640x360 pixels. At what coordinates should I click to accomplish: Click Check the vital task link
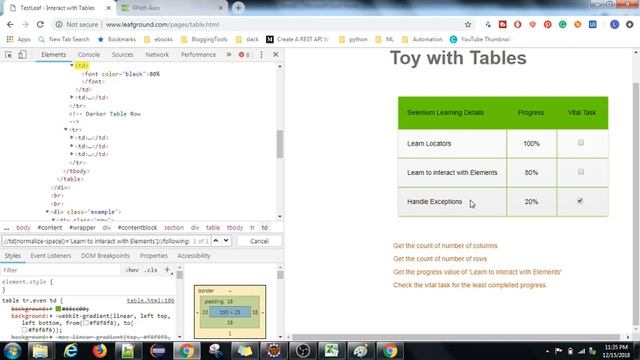tap(469, 285)
